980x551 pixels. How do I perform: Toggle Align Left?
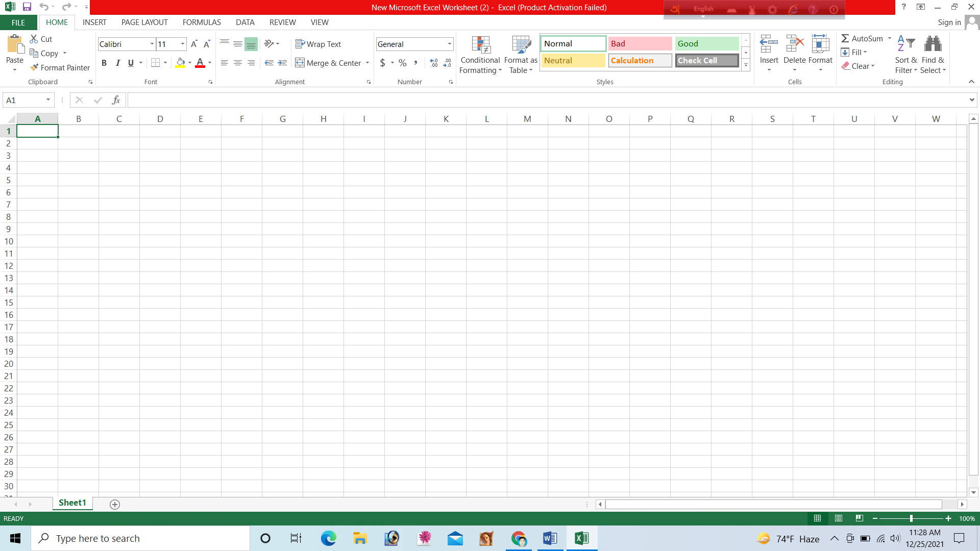[x=225, y=63]
